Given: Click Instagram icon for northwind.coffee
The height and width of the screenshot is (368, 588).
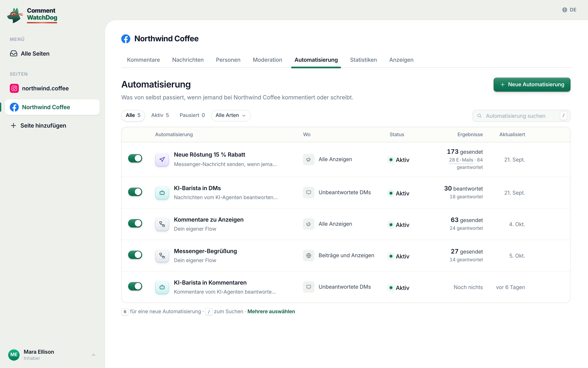Looking at the screenshot, I should 14,88.
